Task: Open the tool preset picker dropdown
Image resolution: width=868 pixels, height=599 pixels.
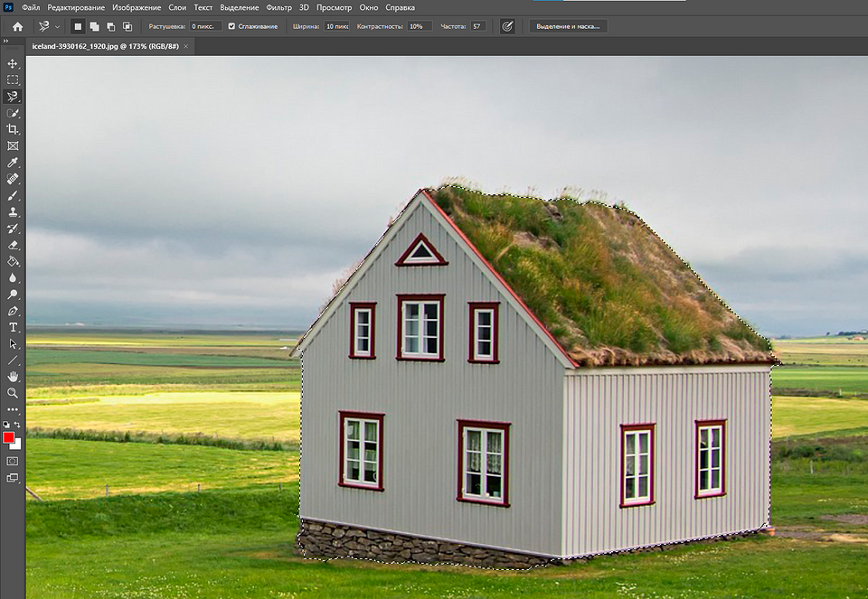Action: pos(58,27)
